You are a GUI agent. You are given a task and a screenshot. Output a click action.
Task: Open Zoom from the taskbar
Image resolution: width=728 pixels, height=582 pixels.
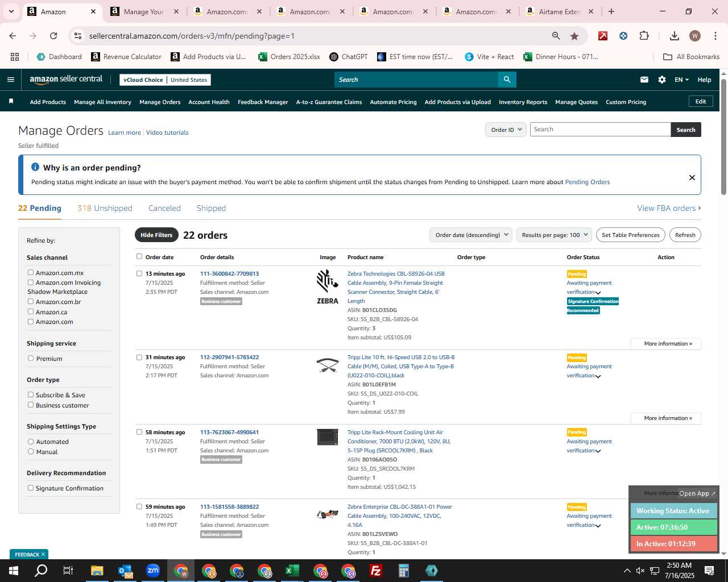point(153,571)
